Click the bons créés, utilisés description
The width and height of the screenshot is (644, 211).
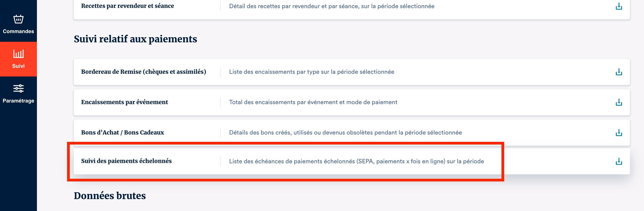(345, 133)
